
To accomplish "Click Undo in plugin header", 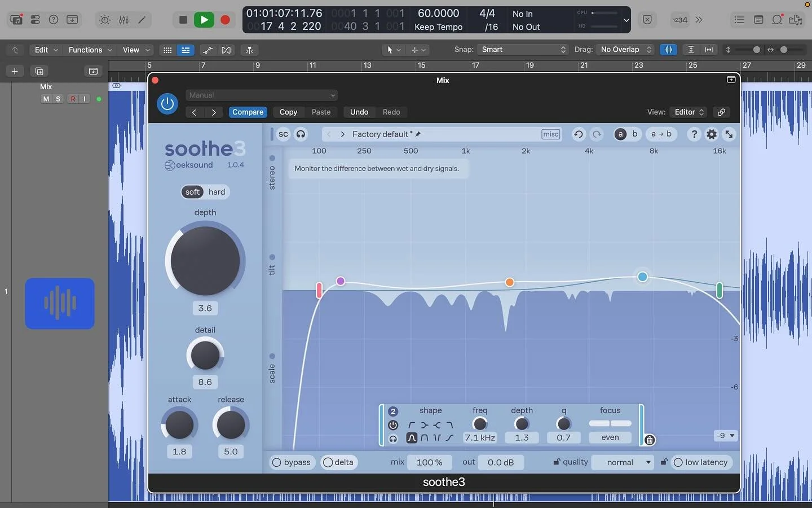I will tap(359, 112).
